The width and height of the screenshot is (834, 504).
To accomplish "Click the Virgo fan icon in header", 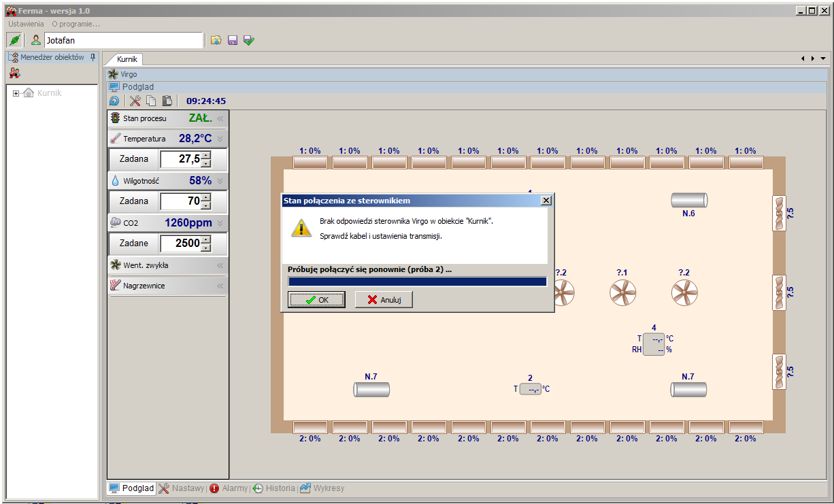I will (114, 74).
